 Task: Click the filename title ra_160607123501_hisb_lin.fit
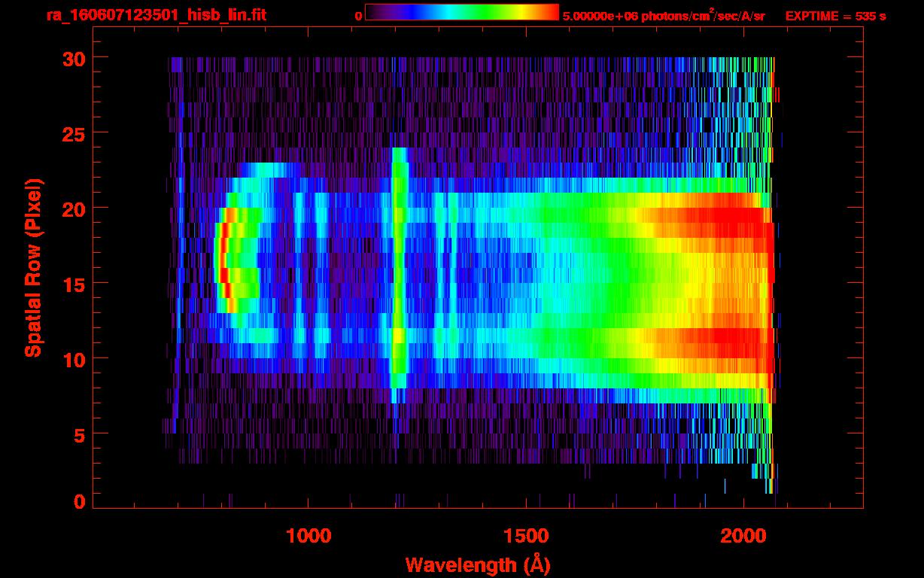156,15
